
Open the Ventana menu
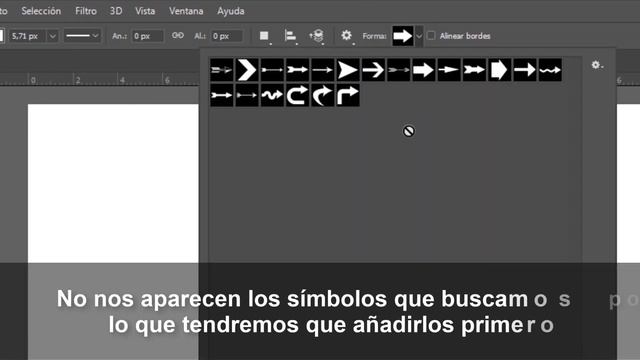(186, 11)
